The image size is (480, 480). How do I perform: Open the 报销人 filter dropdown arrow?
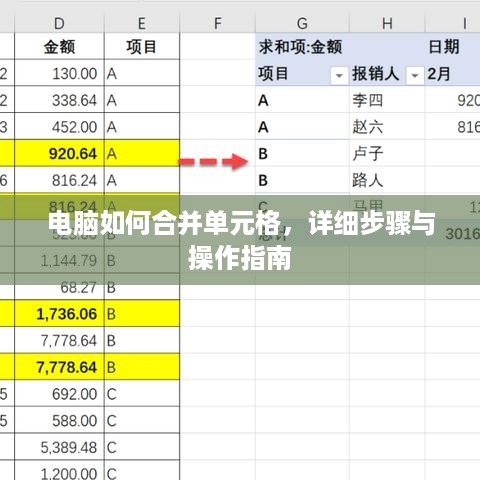coord(415,75)
